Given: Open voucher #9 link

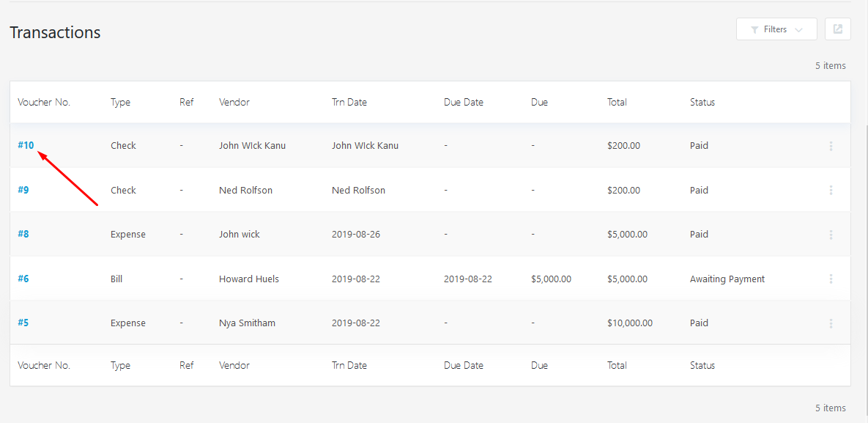Looking at the screenshot, I should click(x=23, y=191).
